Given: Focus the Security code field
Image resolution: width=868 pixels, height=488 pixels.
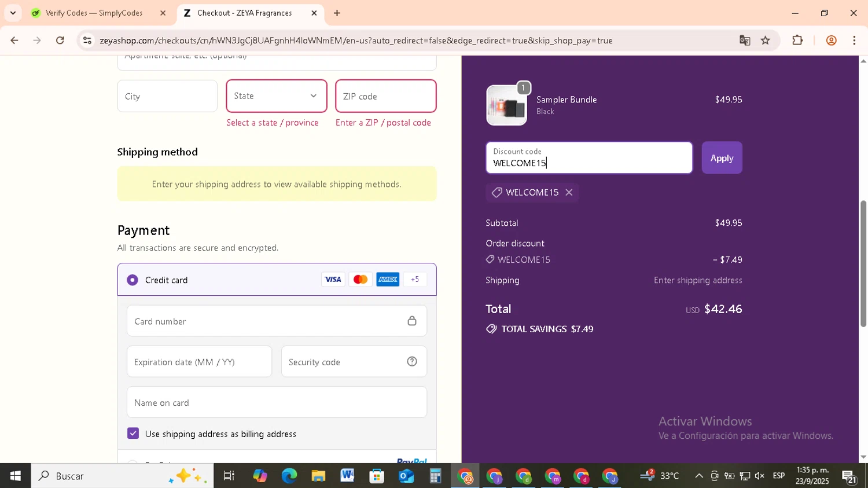Looking at the screenshot, I should [354, 362].
